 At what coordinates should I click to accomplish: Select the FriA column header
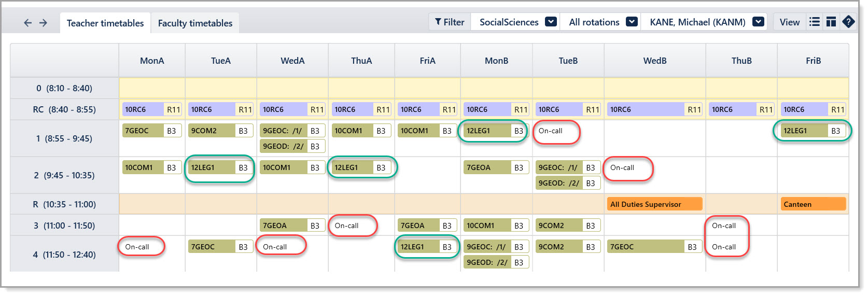(428, 61)
